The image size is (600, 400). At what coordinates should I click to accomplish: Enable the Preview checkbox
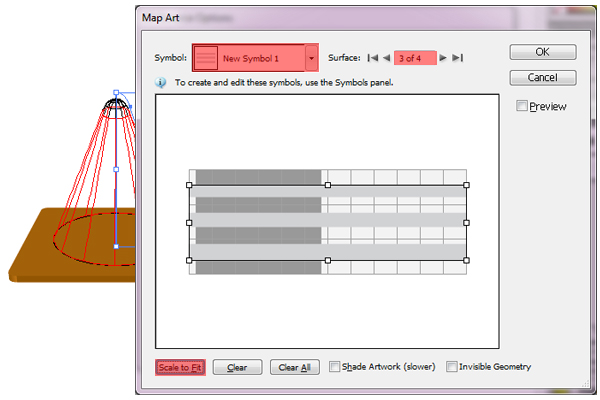click(x=522, y=106)
